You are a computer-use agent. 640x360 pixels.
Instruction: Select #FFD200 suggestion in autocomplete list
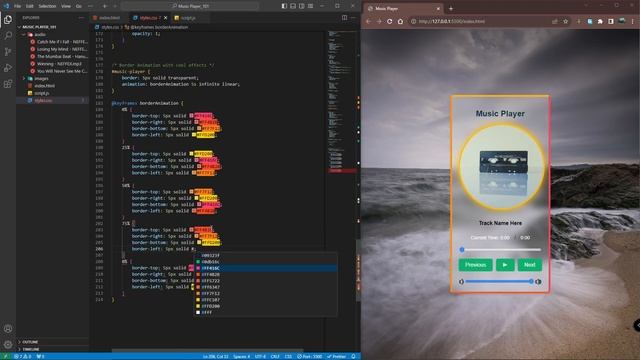(x=266, y=306)
